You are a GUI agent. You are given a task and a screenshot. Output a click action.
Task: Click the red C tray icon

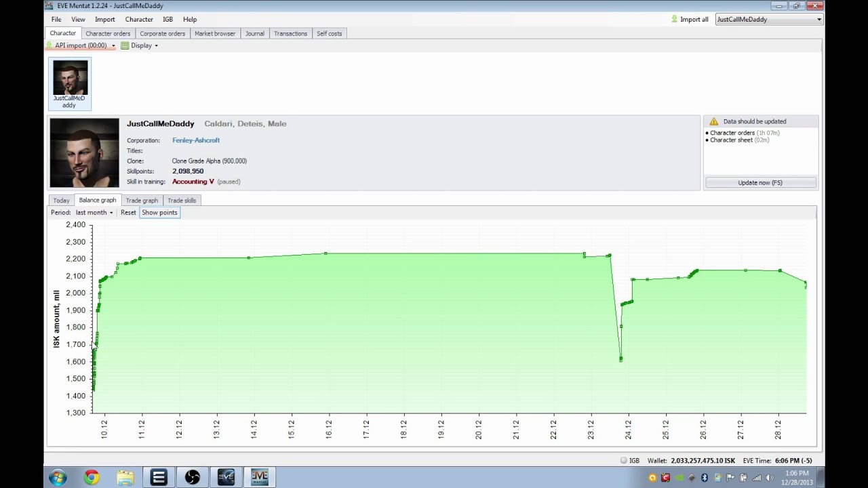pyautogui.click(x=665, y=478)
